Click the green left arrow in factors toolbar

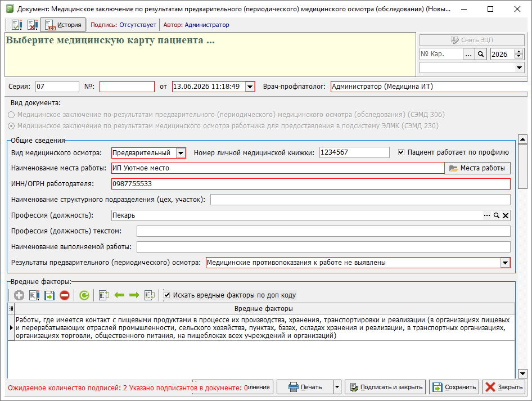(119, 295)
